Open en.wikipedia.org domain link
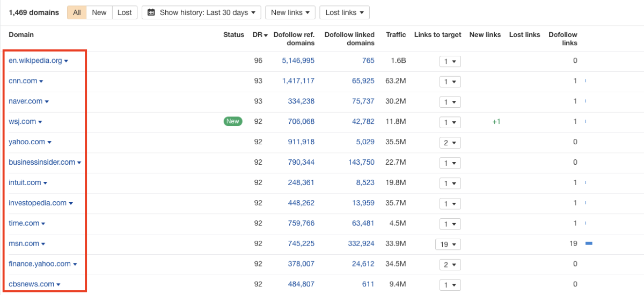The width and height of the screenshot is (644, 295). pos(35,61)
